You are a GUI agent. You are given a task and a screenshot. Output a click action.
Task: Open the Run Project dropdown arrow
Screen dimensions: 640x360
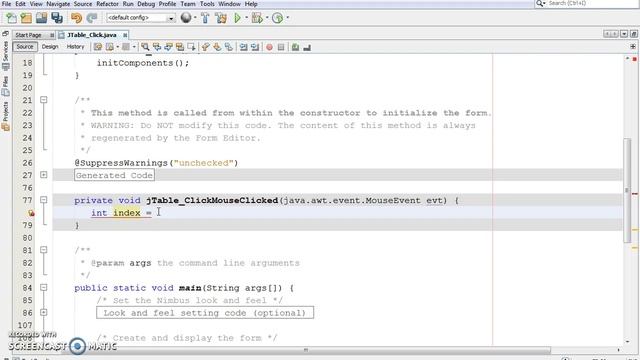246,18
